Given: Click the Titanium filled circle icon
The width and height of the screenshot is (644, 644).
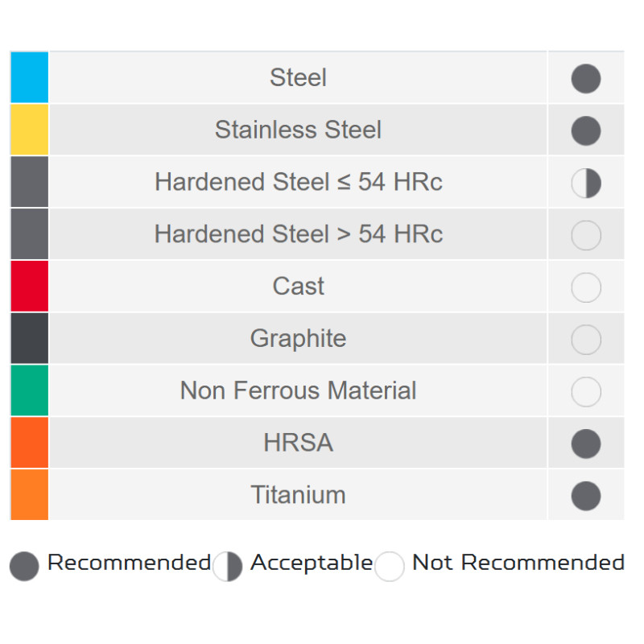Looking at the screenshot, I should pyautogui.click(x=586, y=496).
